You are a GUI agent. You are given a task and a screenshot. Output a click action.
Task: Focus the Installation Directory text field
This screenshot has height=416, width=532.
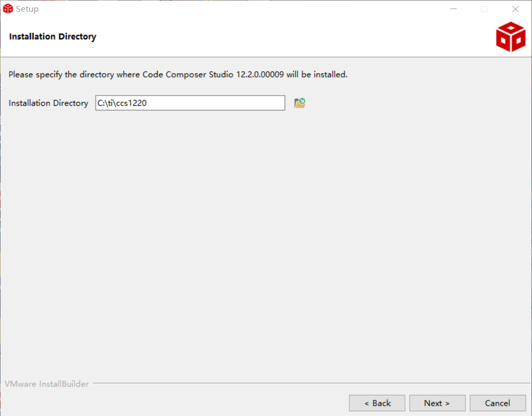point(212,103)
